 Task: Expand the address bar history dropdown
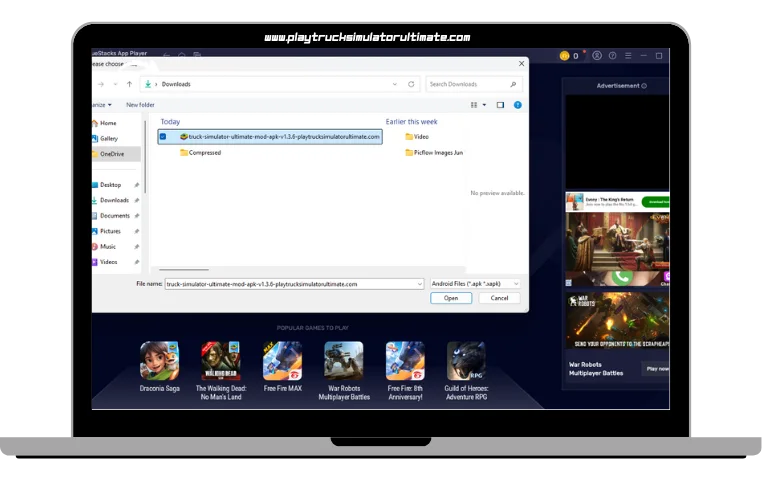[x=395, y=84]
